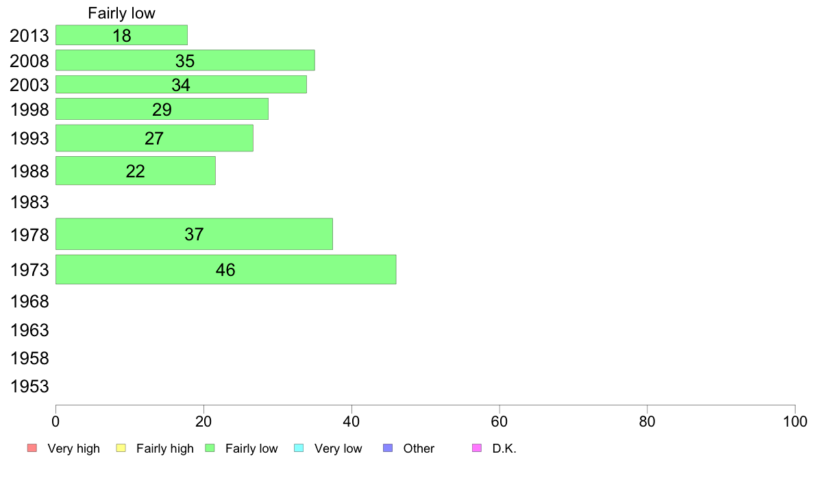Select the 2008 bar showing 35
Image resolution: width=814 pixels, height=504 pixels.
pos(185,60)
